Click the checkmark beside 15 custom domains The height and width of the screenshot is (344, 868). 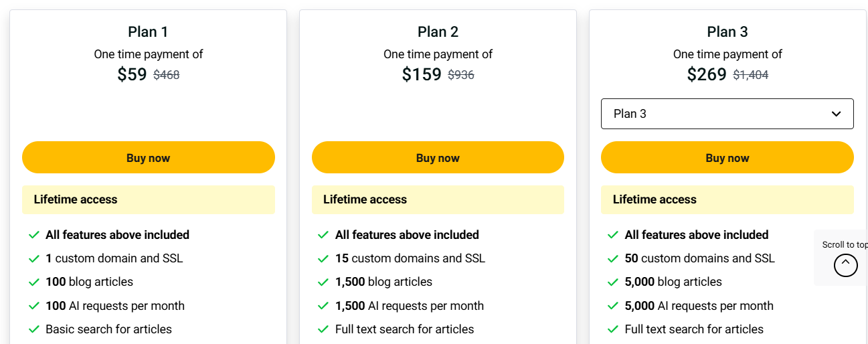click(x=323, y=259)
